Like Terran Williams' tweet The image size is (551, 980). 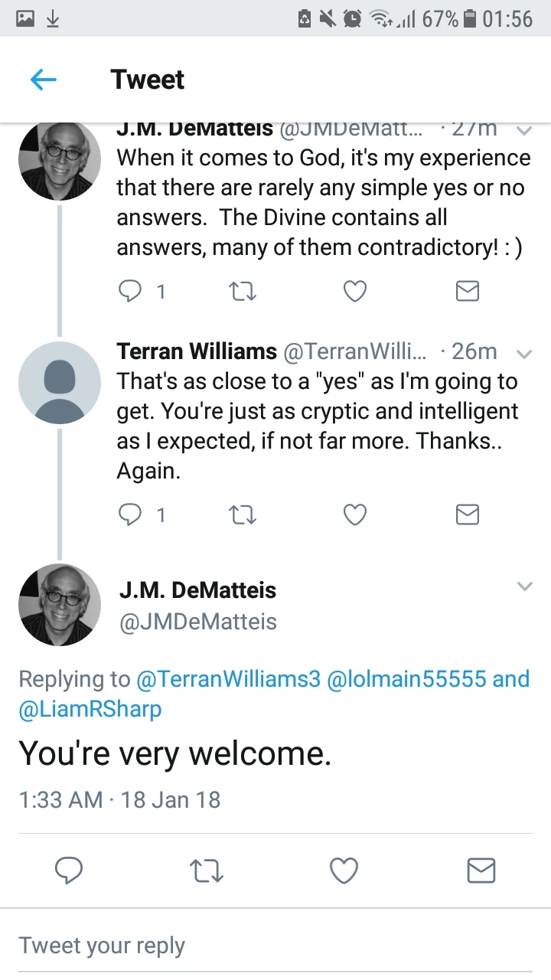pyautogui.click(x=354, y=515)
